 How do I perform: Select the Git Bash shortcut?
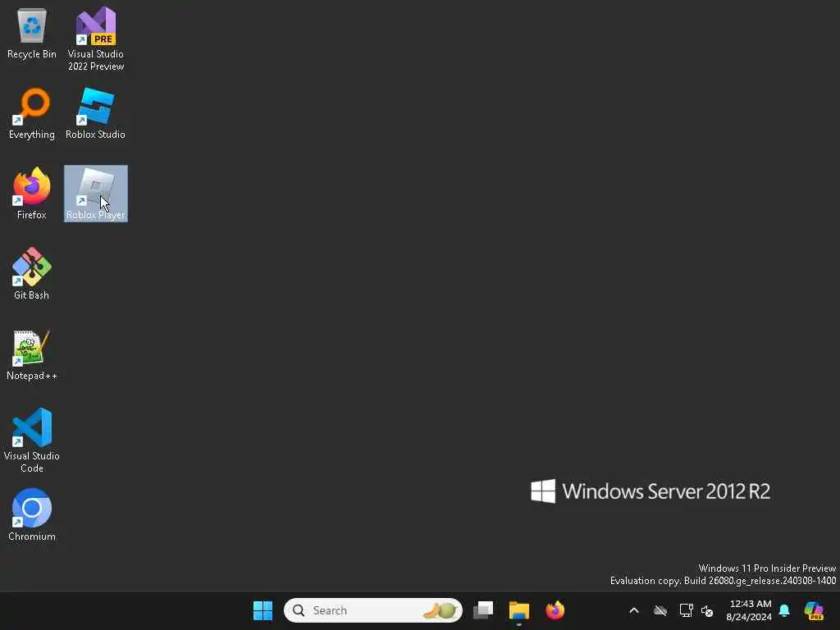tap(32, 274)
